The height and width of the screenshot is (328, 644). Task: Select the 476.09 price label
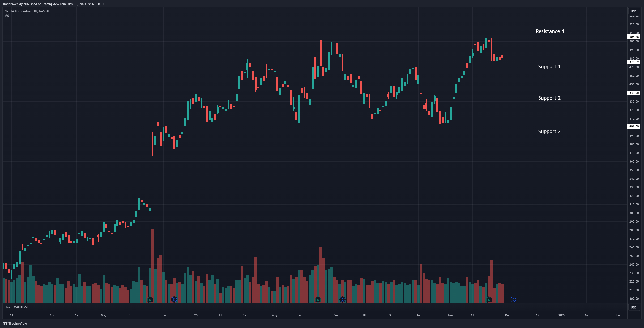(634, 62)
